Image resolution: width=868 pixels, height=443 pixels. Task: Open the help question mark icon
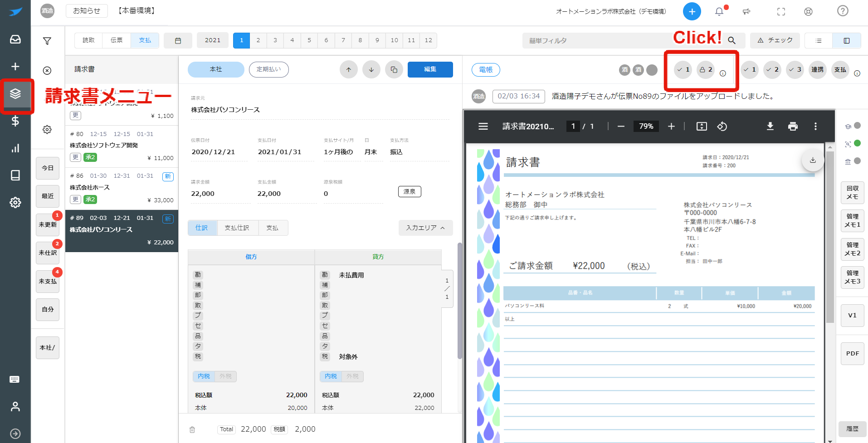pyautogui.click(x=843, y=11)
